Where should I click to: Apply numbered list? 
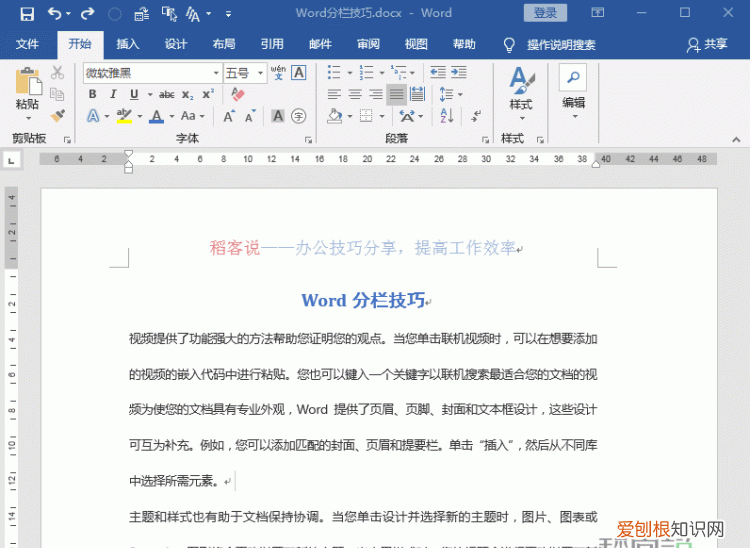point(366,73)
